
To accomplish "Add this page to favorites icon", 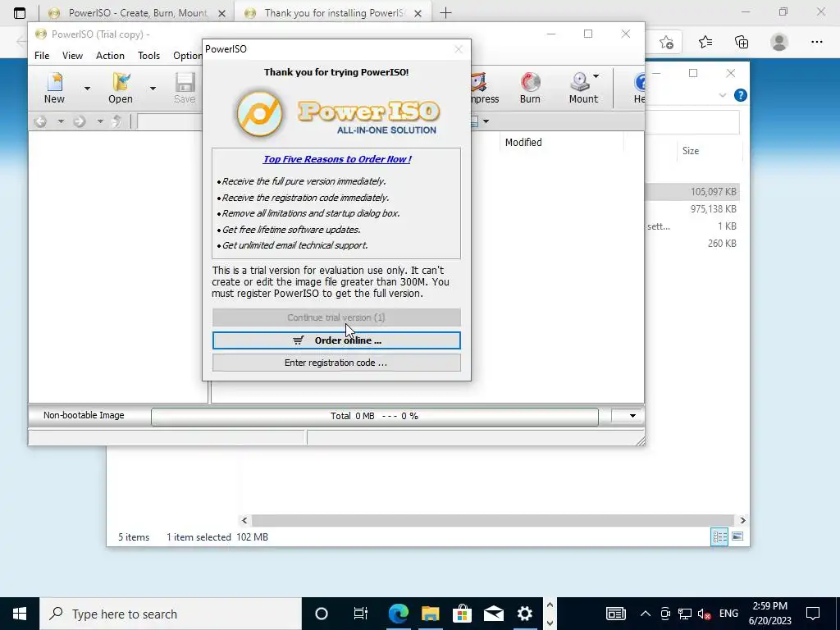I will click(666, 42).
